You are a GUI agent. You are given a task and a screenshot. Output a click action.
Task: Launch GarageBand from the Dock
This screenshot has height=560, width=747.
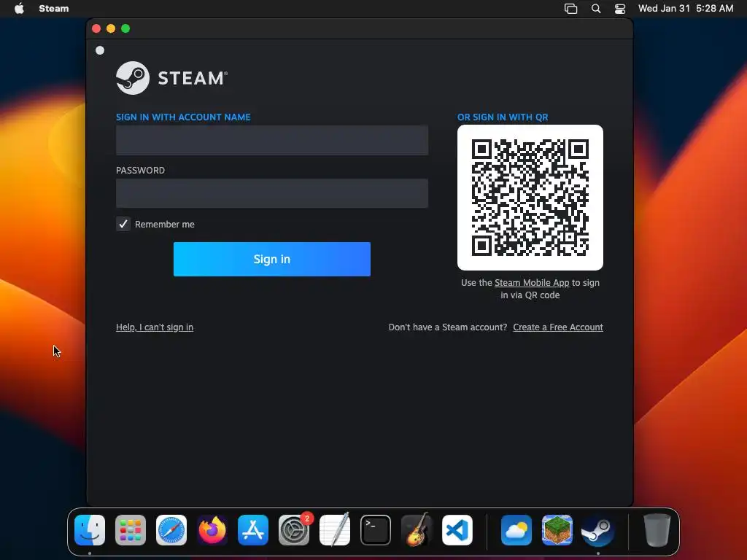(417, 530)
